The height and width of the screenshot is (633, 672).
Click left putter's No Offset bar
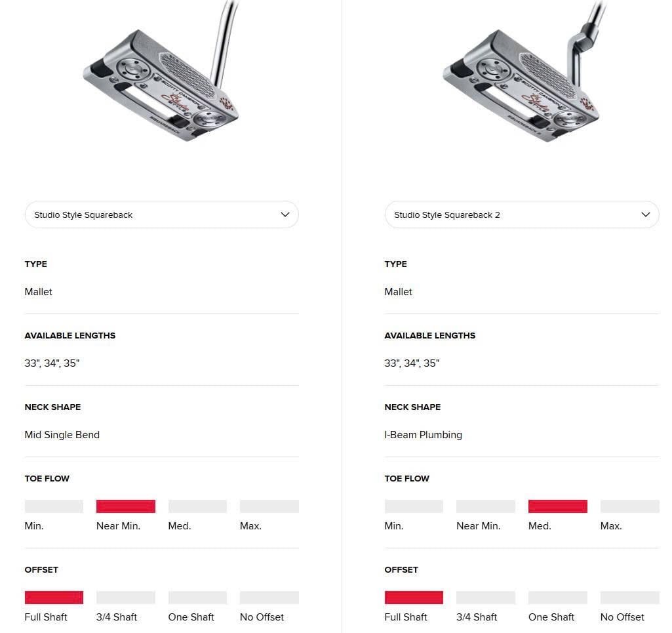click(x=269, y=598)
